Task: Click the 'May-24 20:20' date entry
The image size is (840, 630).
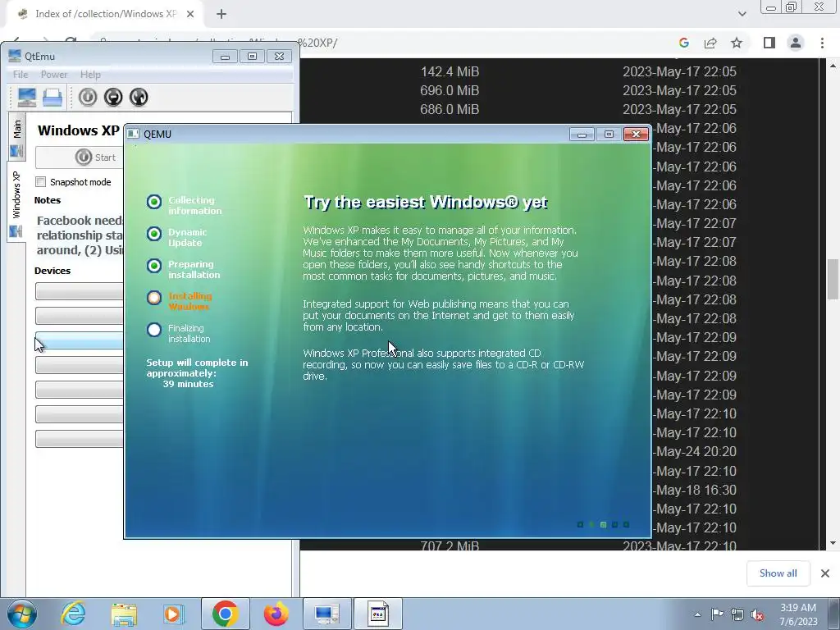Action: pos(696,452)
